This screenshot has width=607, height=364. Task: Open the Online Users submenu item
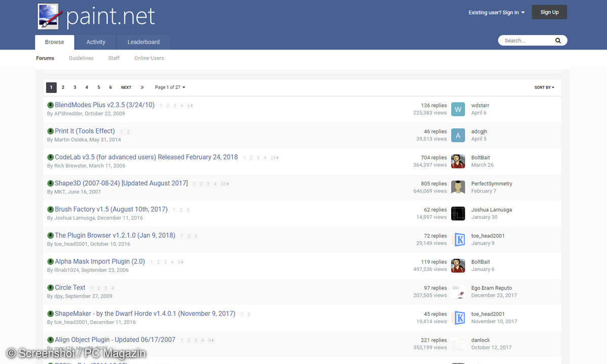point(149,58)
